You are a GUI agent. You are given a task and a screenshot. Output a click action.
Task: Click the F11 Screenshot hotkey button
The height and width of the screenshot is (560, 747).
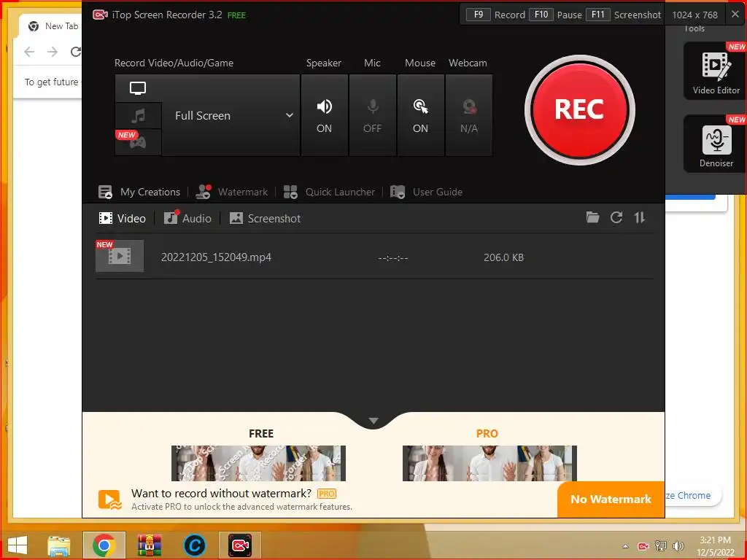[598, 15]
